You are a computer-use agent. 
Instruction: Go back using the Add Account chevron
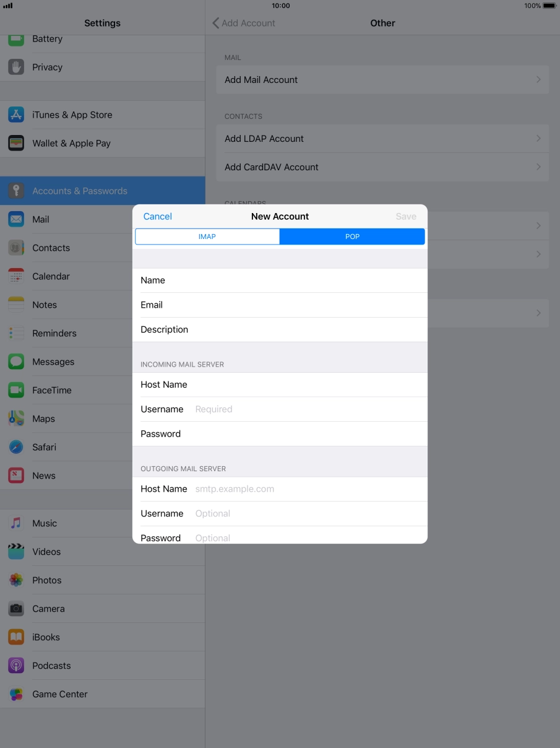pos(244,23)
